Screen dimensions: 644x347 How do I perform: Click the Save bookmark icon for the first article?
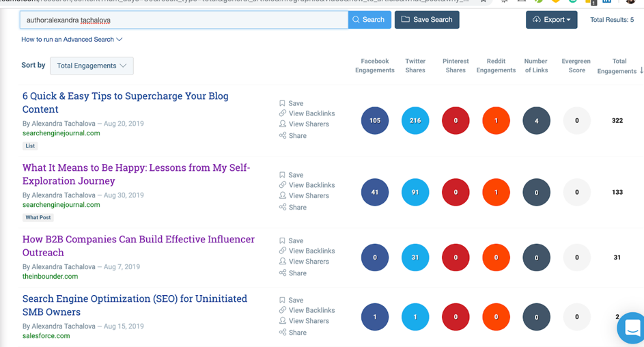click(282, 104)
